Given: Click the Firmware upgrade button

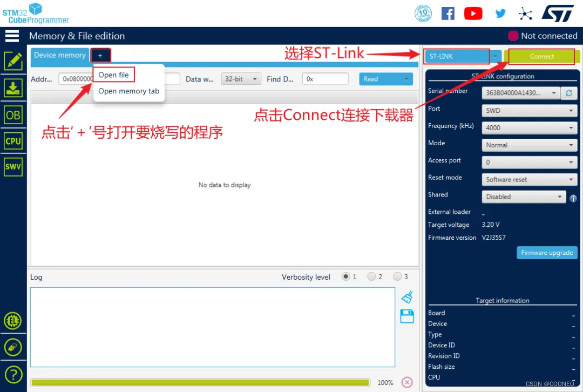Looking at the screenshot, I should [x=547, y=253].
